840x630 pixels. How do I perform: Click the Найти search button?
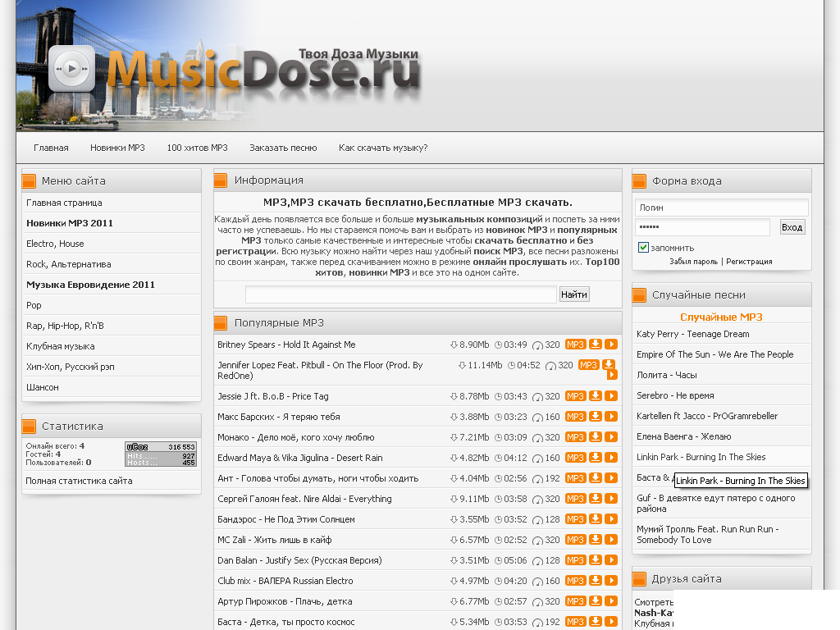574,294
